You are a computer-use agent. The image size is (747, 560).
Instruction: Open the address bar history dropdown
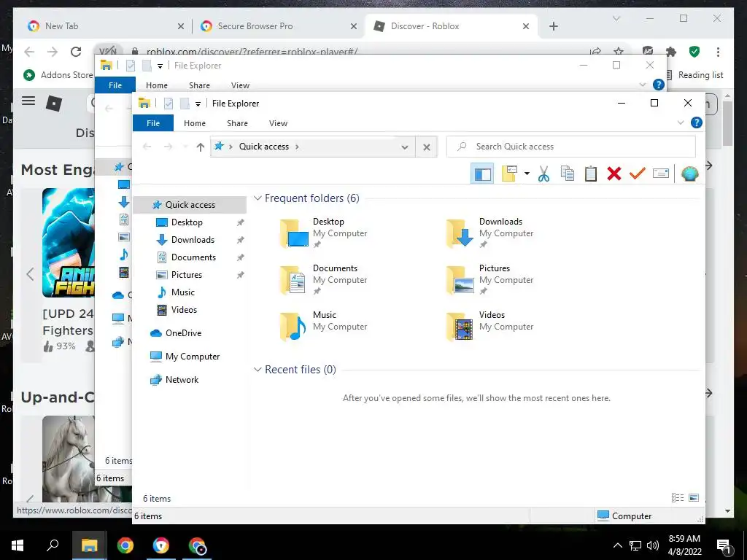pos(405,147)
